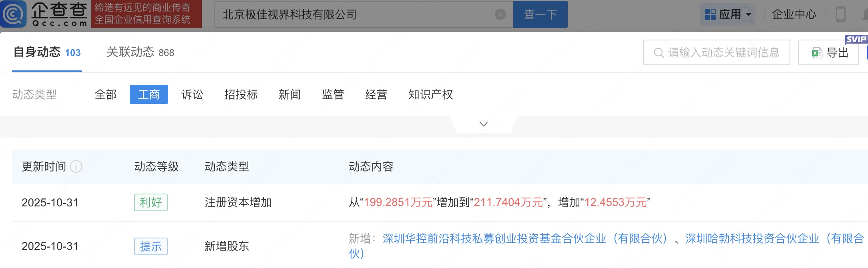Open the mobile phone app icon
Viewport: 868px width, 268px height.
pyautogui.click(x=840, y=14)
